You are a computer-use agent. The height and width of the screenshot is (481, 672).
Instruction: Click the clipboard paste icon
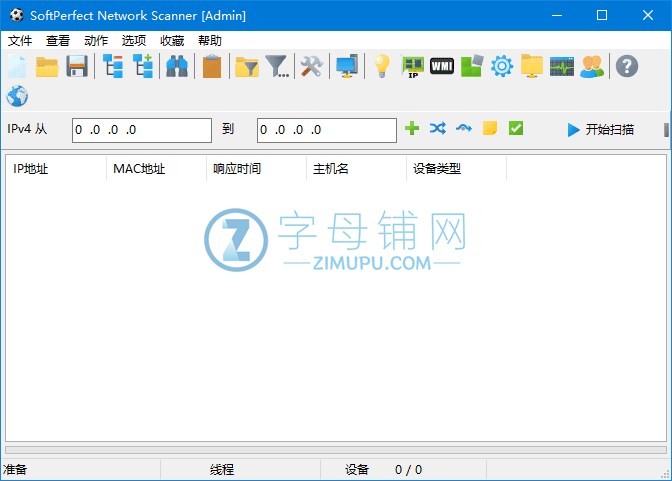[x=212, y=66]
